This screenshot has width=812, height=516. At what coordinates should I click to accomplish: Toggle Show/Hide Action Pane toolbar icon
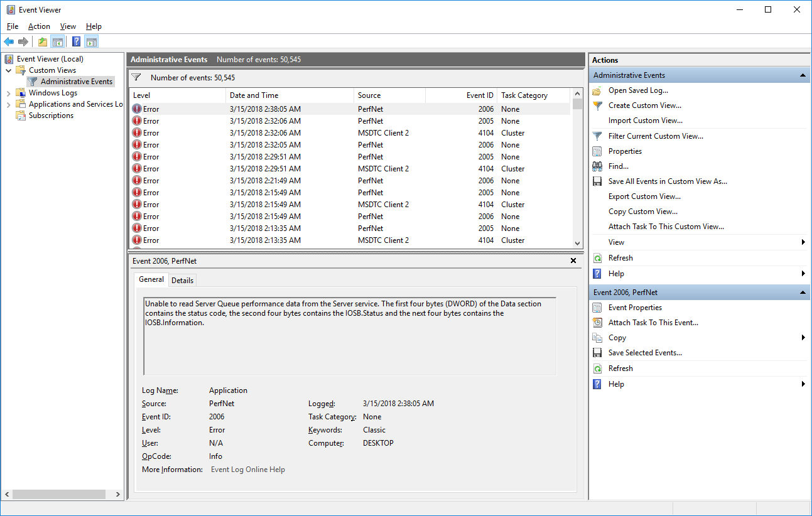pos(92,42)
